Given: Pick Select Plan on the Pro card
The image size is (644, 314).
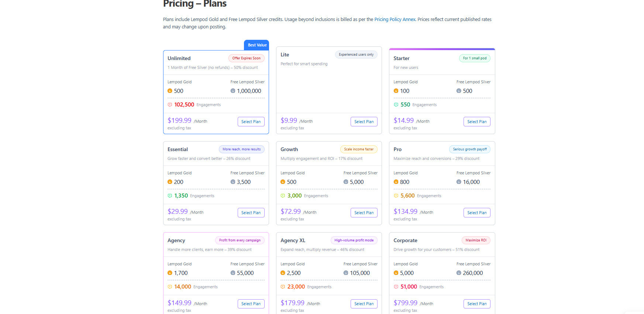Looking at the screenshot, I should click(x=477, y=213).
